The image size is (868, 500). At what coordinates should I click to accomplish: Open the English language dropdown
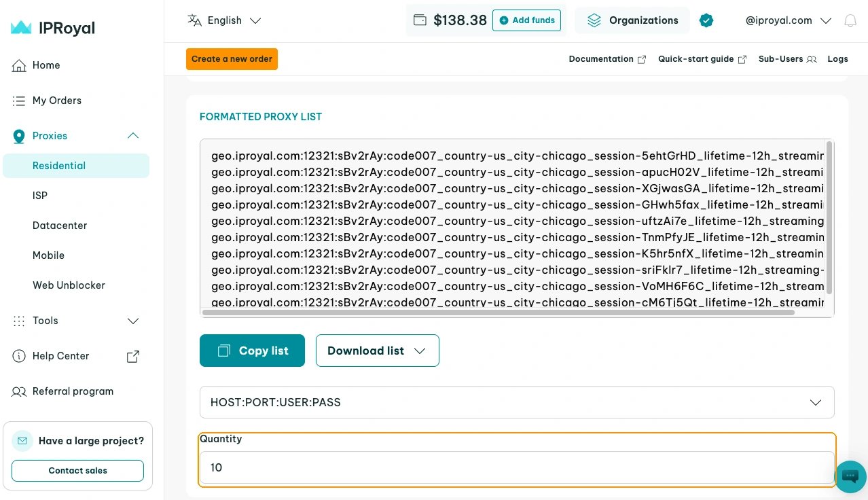(x=225, y=20)
